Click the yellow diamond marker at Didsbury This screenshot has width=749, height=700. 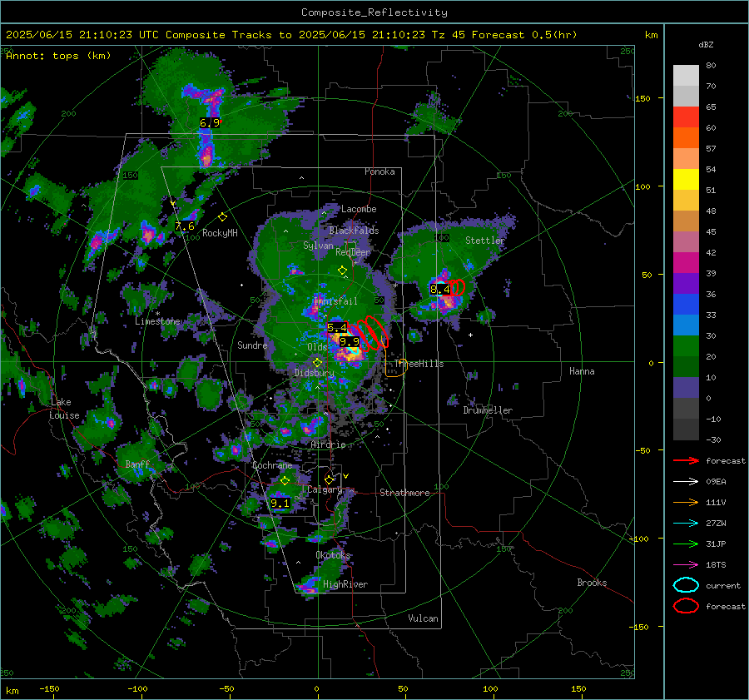(317, 363)
